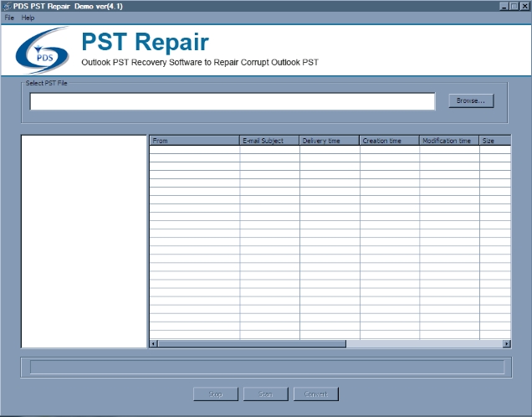This screenshot has width=532, height=417.
Task: Open the File menu
Action: [10, 18]
